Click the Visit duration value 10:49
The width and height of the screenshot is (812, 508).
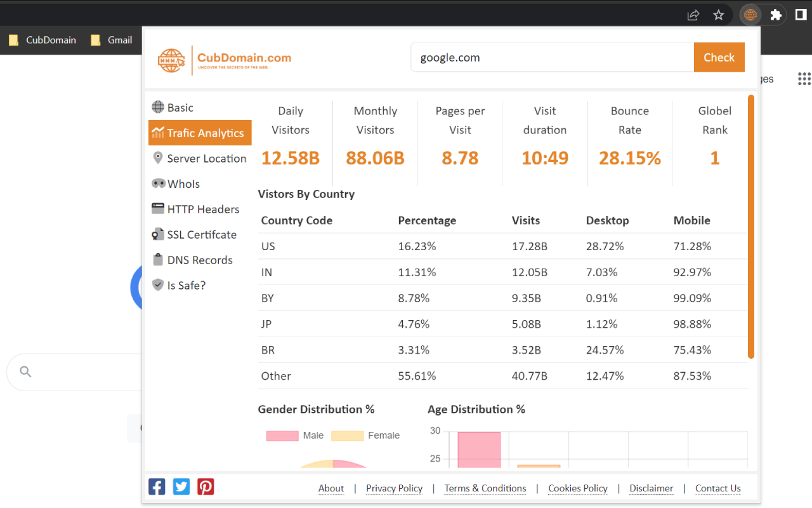pos(545,158)
